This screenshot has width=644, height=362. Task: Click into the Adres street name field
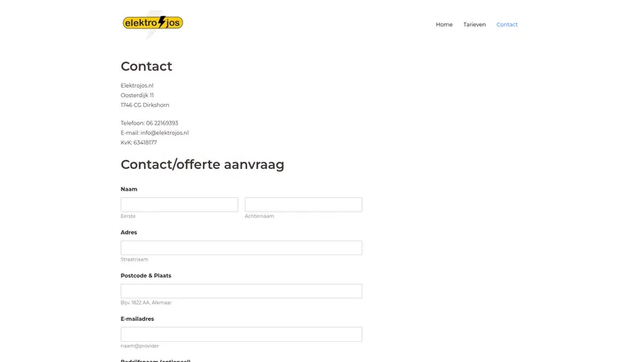tap(241, 248)
